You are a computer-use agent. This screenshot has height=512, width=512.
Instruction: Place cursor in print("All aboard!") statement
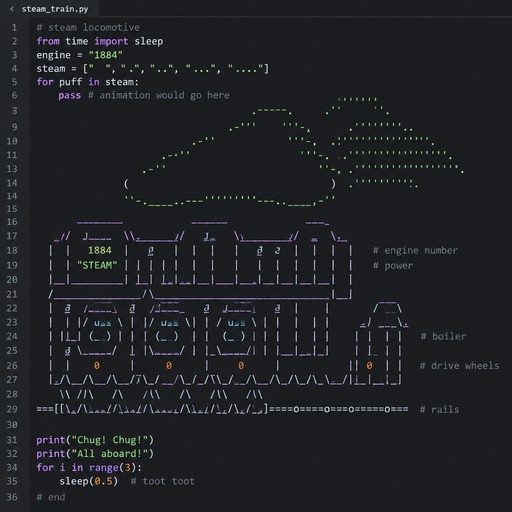[x=95, y=454]
